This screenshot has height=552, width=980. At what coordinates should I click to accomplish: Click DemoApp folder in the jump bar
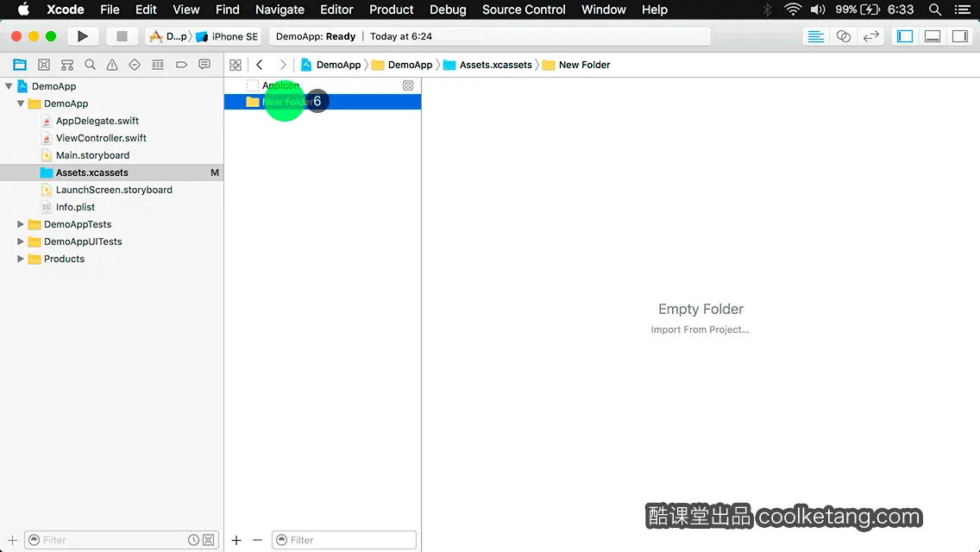[x=402, y=65]
